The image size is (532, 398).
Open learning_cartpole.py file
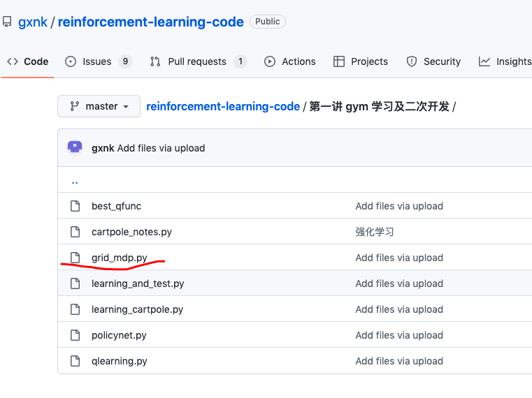pos(138,309)
